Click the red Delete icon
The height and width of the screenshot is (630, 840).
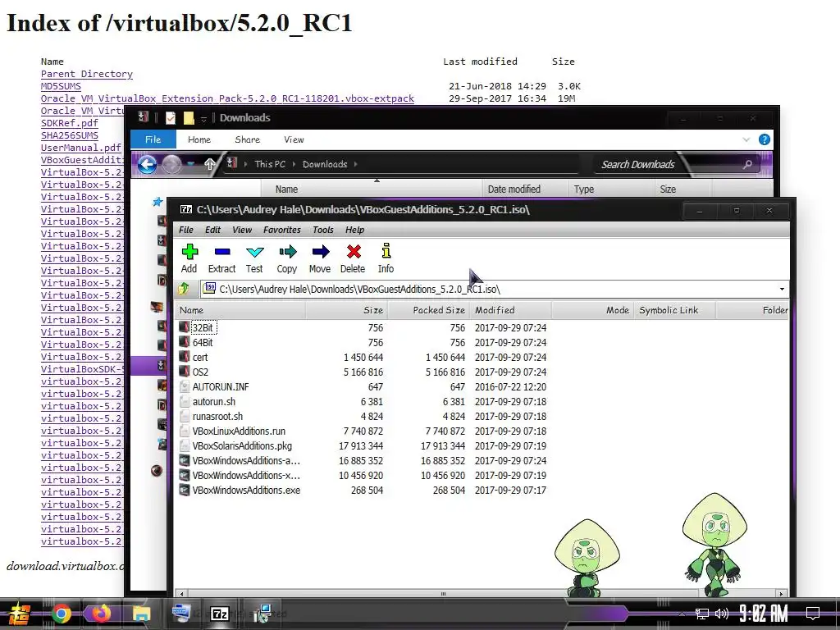tap(353, 258)
